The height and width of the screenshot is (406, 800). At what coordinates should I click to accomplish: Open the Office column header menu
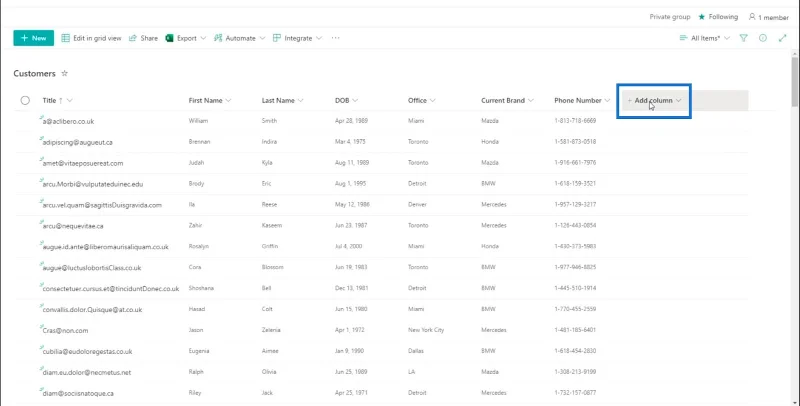[421, 100]
